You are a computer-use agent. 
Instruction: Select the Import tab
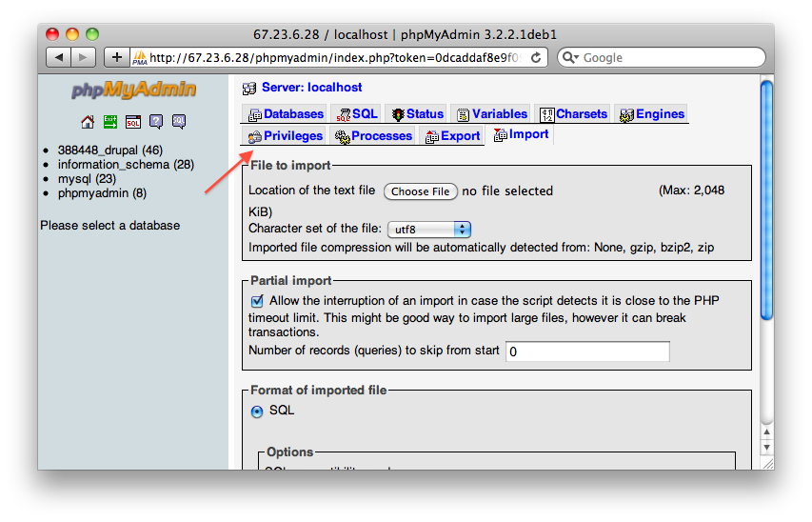(x=521, y=134)
